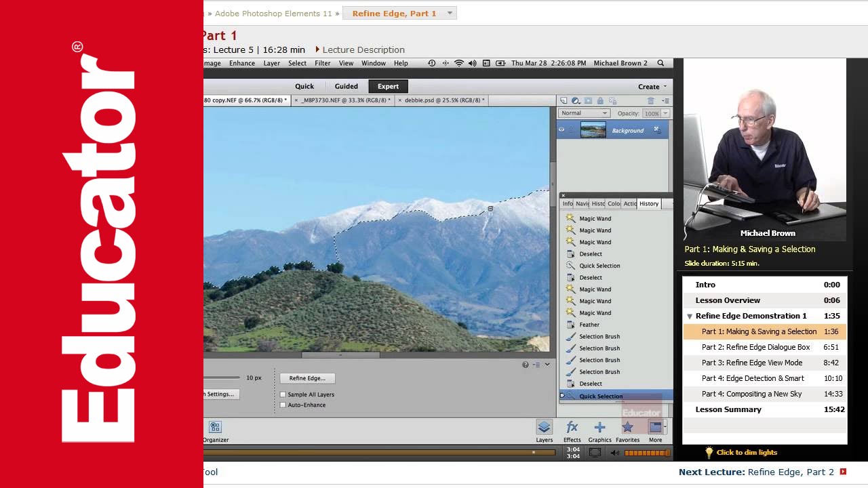
Task: Click the lock transparent pixels icon
Action: [x=612, y=101]
